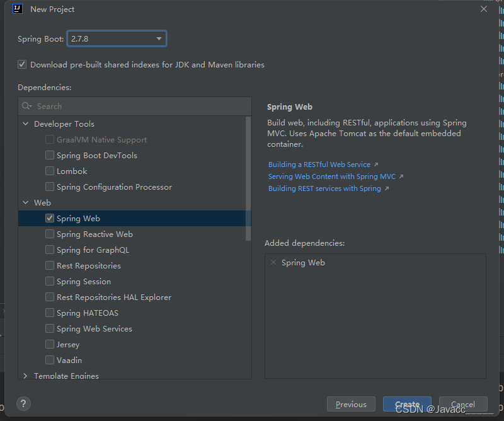Click the Create button

tap(407, 404)
